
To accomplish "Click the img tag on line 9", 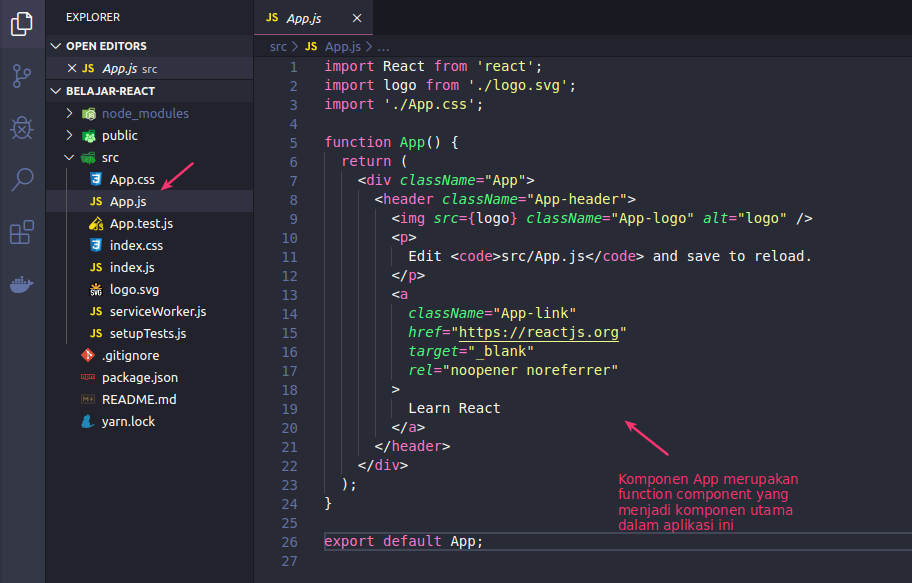I will pos(602,218).
